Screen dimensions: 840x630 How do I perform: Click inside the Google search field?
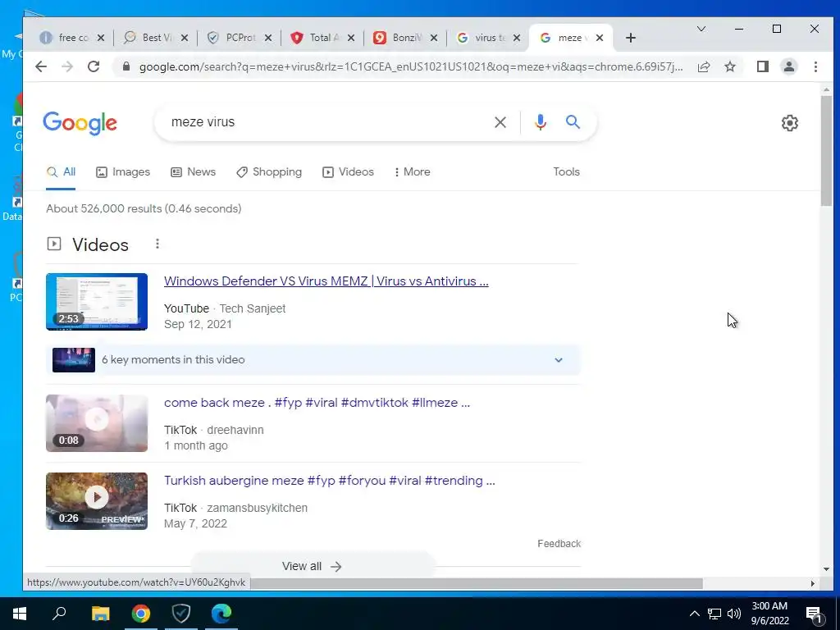pyautogui.click(x=326, y=122)
